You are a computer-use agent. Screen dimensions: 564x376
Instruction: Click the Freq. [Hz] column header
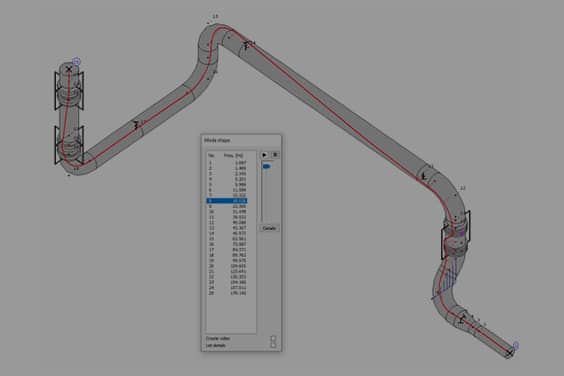point(234,155)
